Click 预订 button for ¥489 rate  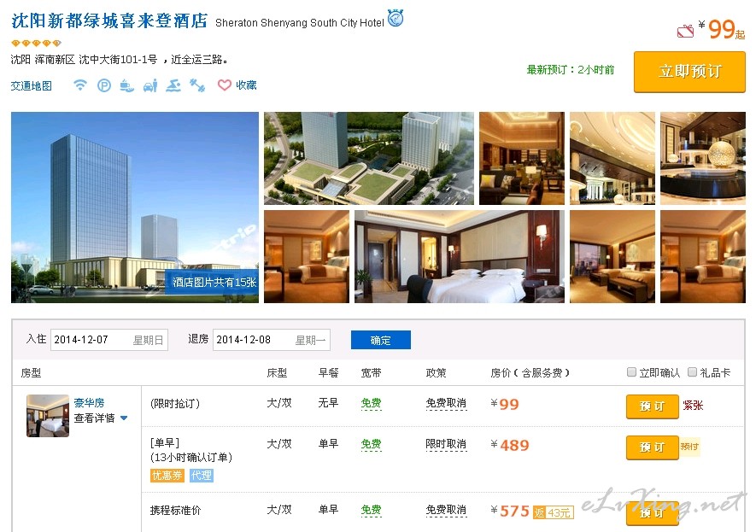click(653, 447)
